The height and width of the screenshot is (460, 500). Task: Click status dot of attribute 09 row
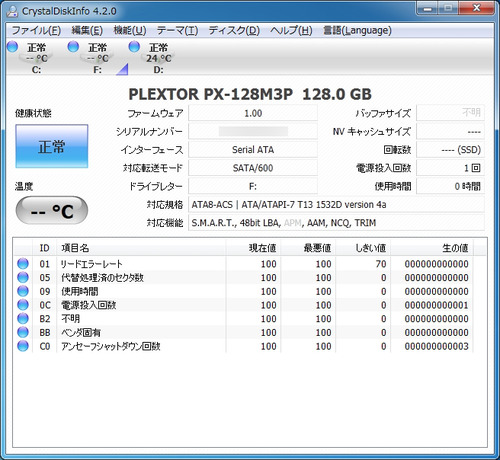[x=23, y=291]
